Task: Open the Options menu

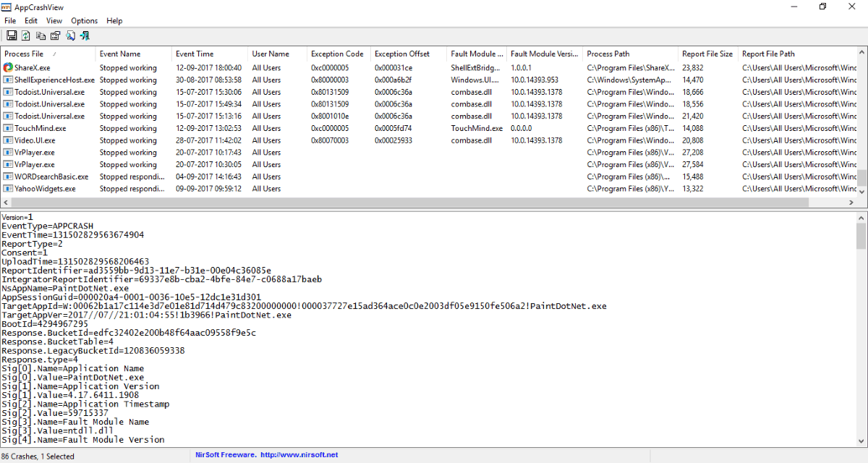Action: tap(85, 21)
